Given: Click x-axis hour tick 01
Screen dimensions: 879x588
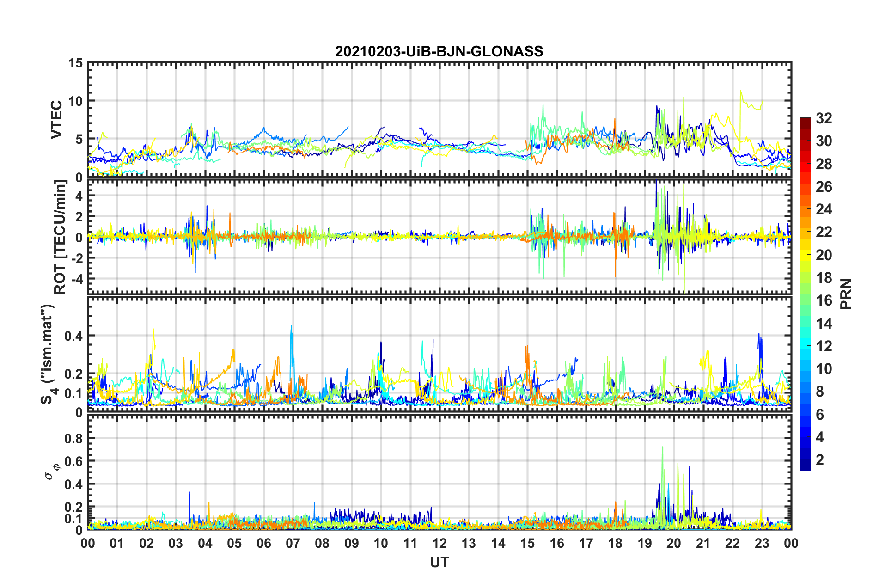Looking at the screenshot, I should pyautogui.click(x=117, y=543).
